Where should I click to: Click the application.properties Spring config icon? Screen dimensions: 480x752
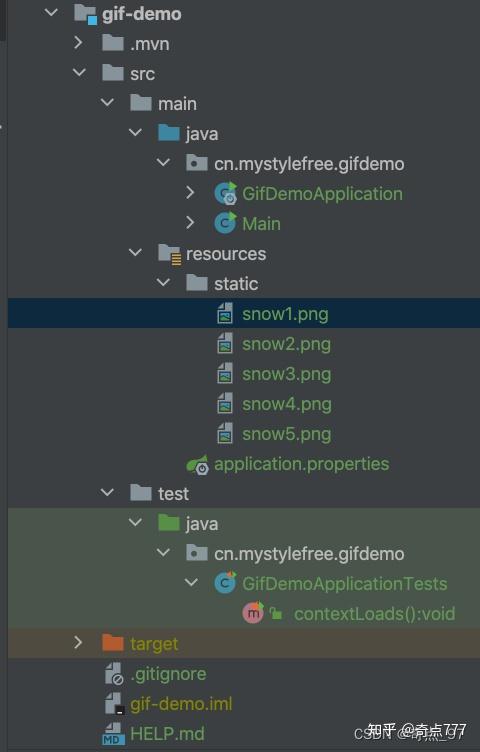click(x=198, y=464)
